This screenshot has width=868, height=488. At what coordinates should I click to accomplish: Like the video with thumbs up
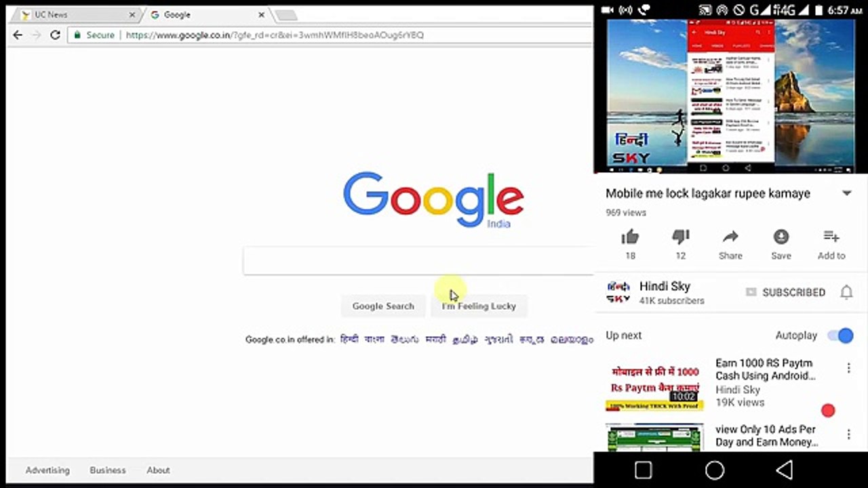click(630, 237)
